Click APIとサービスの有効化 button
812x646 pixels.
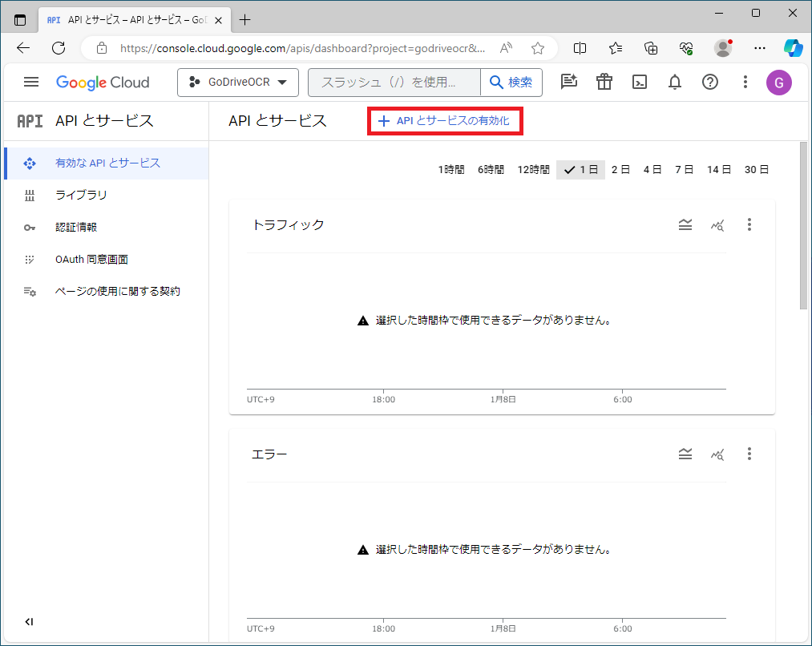pyautogui.click(x=445, y=121)
